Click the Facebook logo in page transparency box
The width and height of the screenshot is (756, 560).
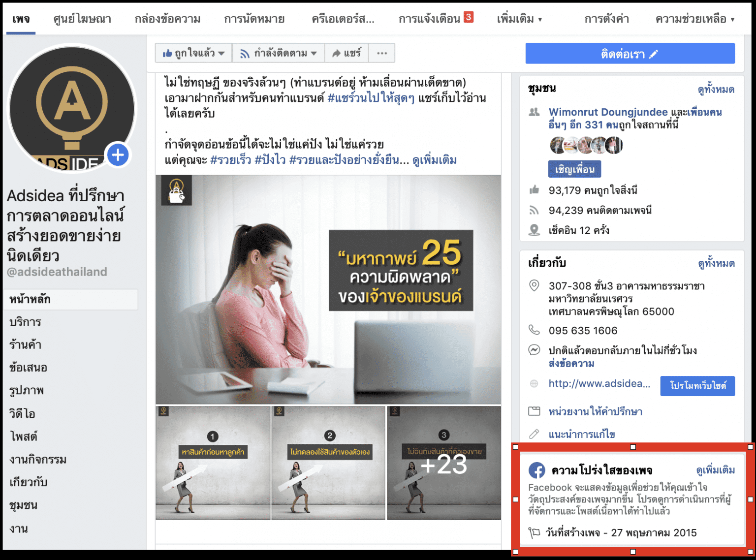pyautogui.click(x=536, y=470)
